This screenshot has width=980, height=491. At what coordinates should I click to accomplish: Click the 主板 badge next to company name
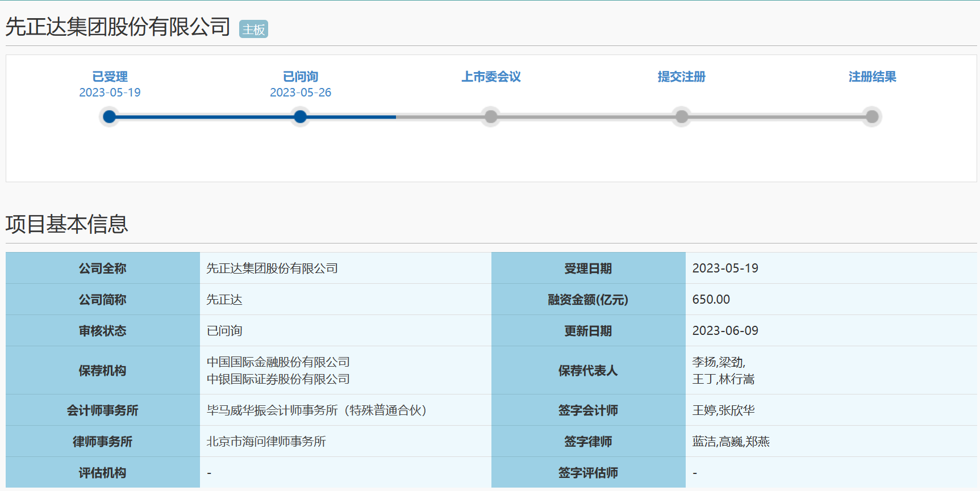253,29
